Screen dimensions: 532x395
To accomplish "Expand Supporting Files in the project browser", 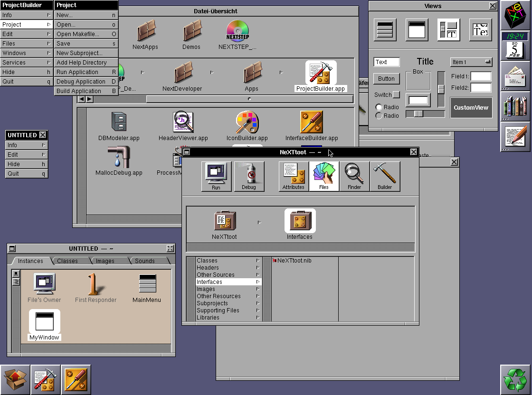I will [x=258, y=310].
